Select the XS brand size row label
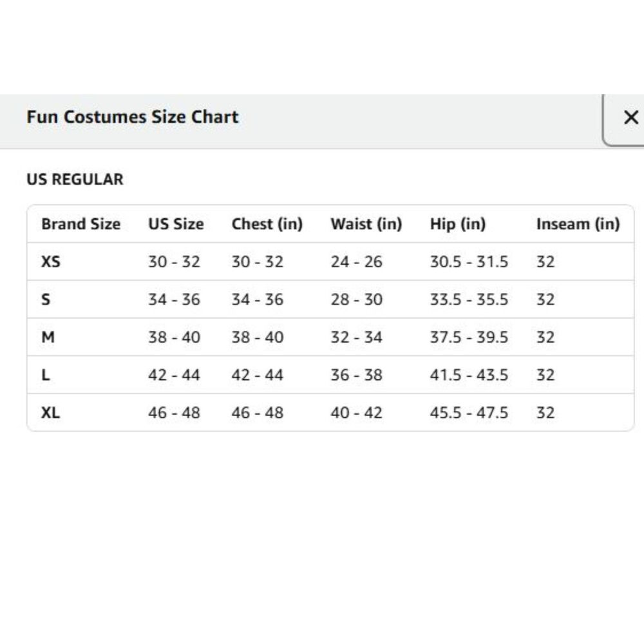The height and width of the screenshot is (644, 644). [51, 261]
